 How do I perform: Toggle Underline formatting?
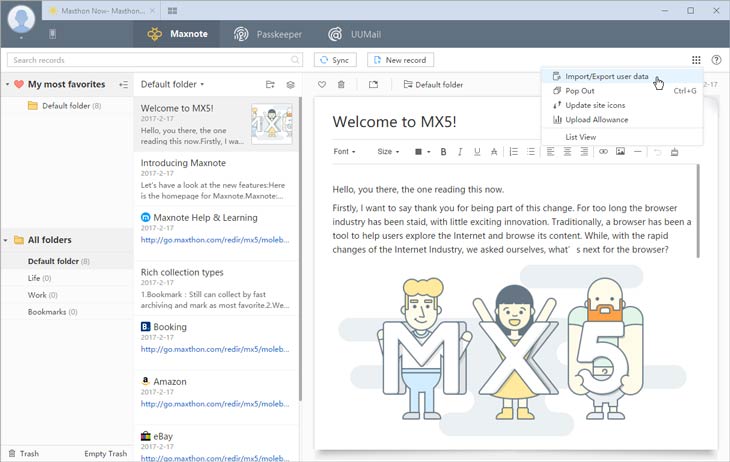tap(477, 151)
